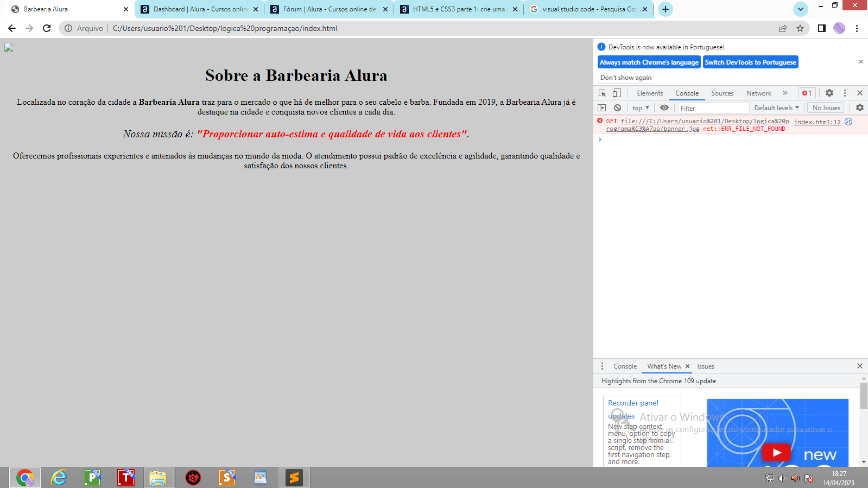Go back using the browser back arrow
Viewport: 868px width, 488px height.
(12, 28)
